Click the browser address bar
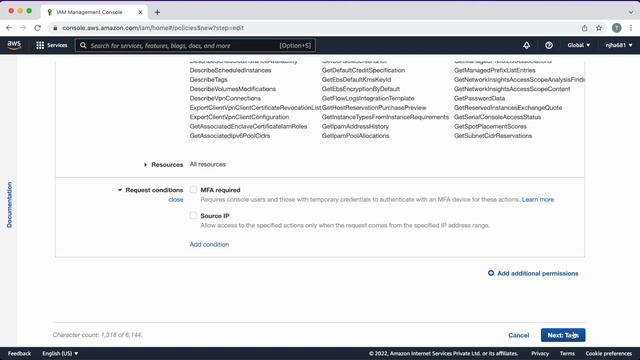The image size is (640, 360). 314,28
